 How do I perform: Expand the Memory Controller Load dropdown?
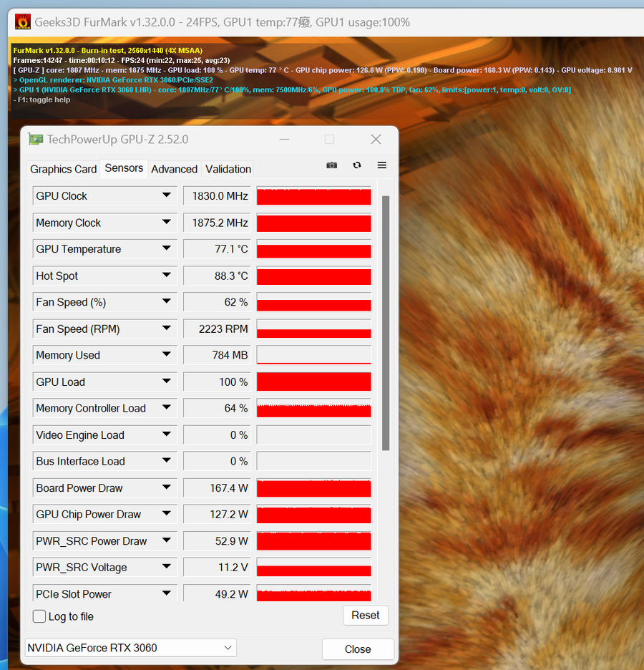click(x=167, y=408)
